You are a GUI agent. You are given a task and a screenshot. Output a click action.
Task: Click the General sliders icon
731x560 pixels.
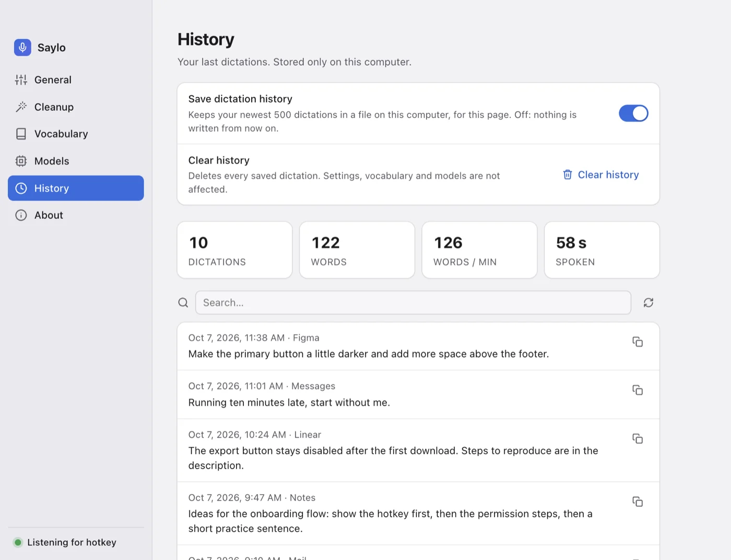(x=21, y=80)
